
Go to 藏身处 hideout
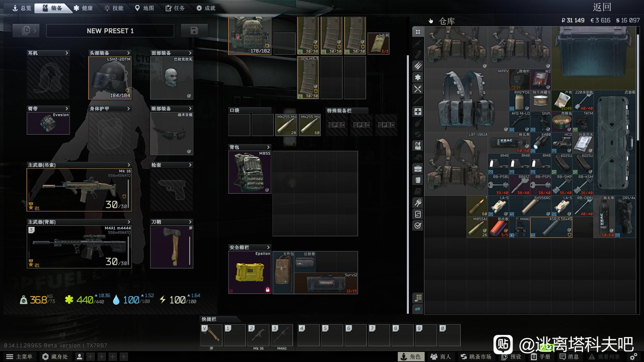(55, 357)
